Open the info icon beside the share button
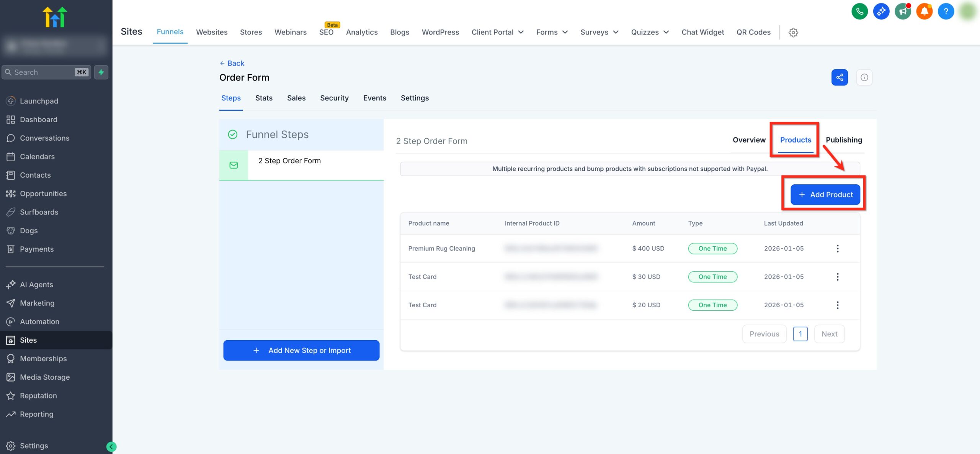This screenshot has height=454, width=980. click(864, 77)
